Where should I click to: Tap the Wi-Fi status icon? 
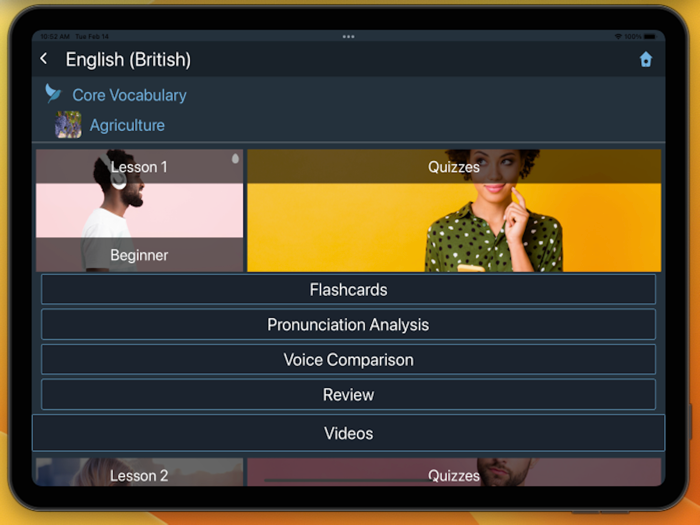[x=618, y=37]
